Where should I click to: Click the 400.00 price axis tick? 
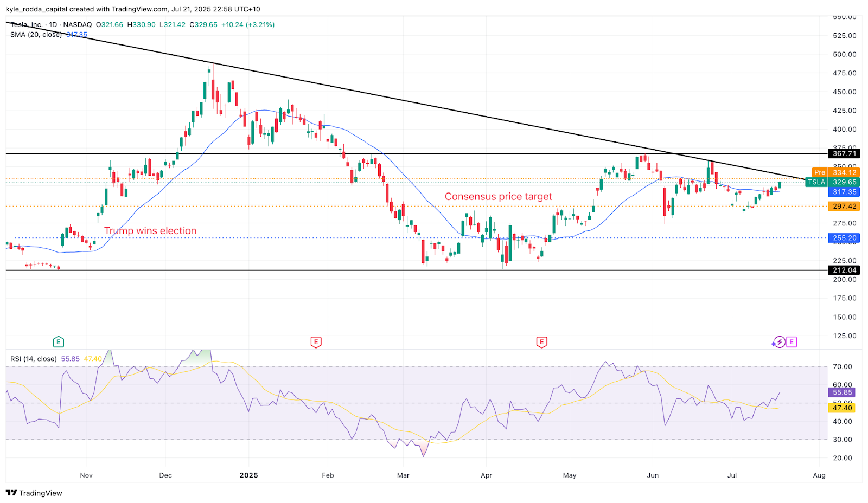pyautogui.click(x=845, y=130)
